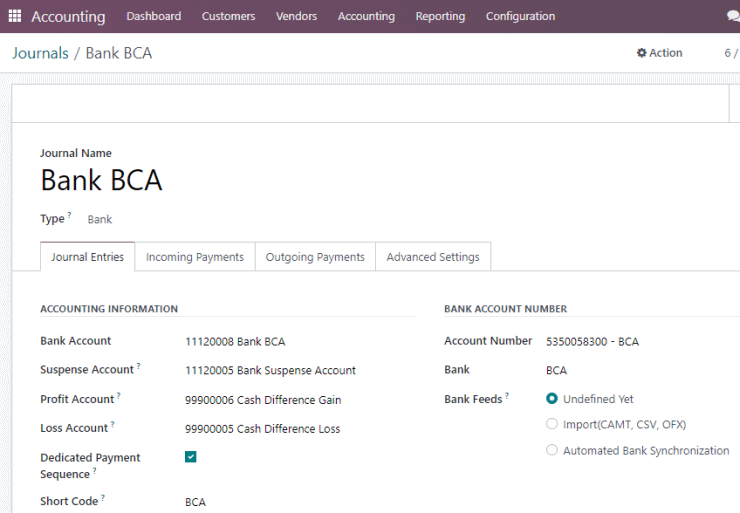
Task: Click the BANK ACCOUNT NUMBER section heading
Action: click(505, 309)
